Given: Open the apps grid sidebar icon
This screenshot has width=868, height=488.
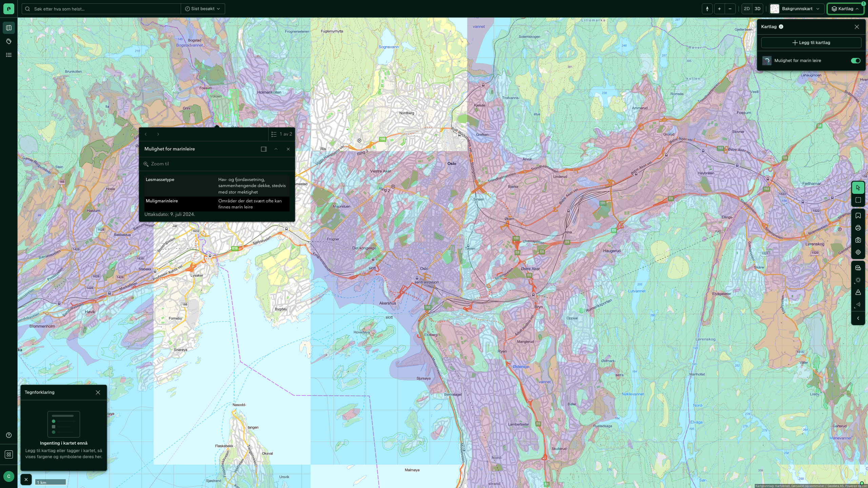Looking at the screenshot, I should 9,454.
